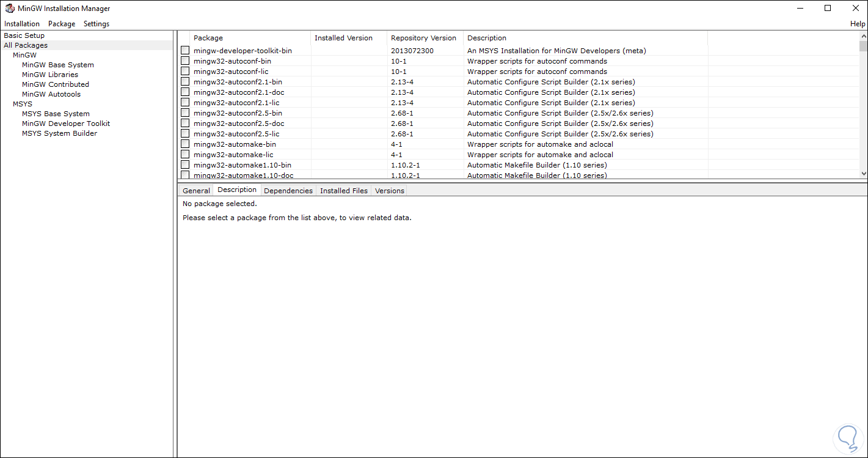Image resolution: width=868 pixels, height=458 pixels.
Task: Click the 'Please select a package' hint text
Action: point(297,218)
